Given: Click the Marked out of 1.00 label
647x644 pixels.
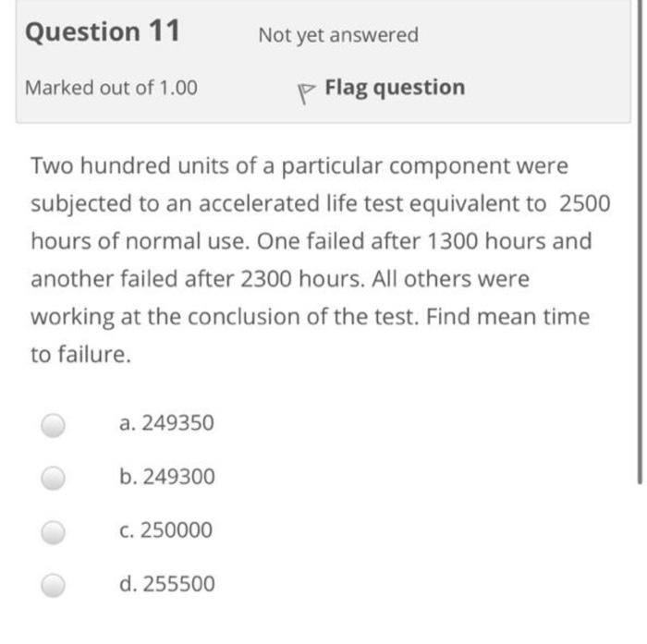Looking at the screenshot, I should pyautogui.click(x=112, y=88).
